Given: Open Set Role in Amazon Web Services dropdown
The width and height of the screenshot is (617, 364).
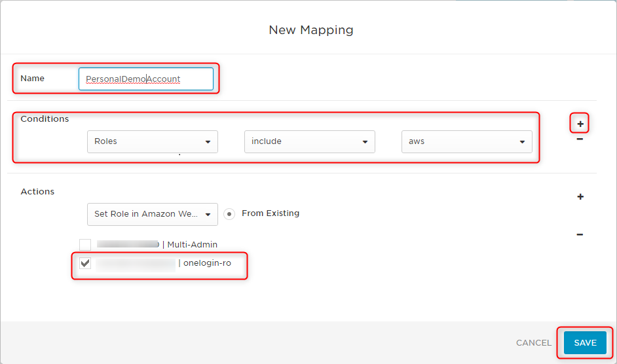Looking at the screenshot, I should tap(152, 214).
